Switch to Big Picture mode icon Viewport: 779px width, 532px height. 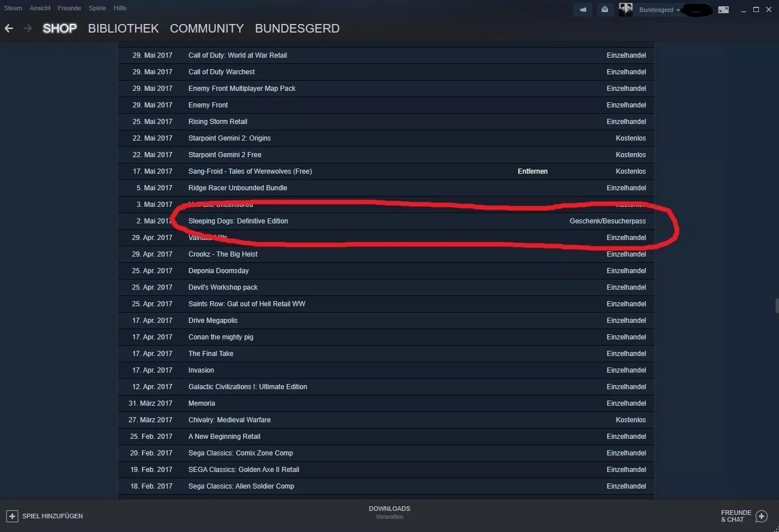click(x=724, y=10)
